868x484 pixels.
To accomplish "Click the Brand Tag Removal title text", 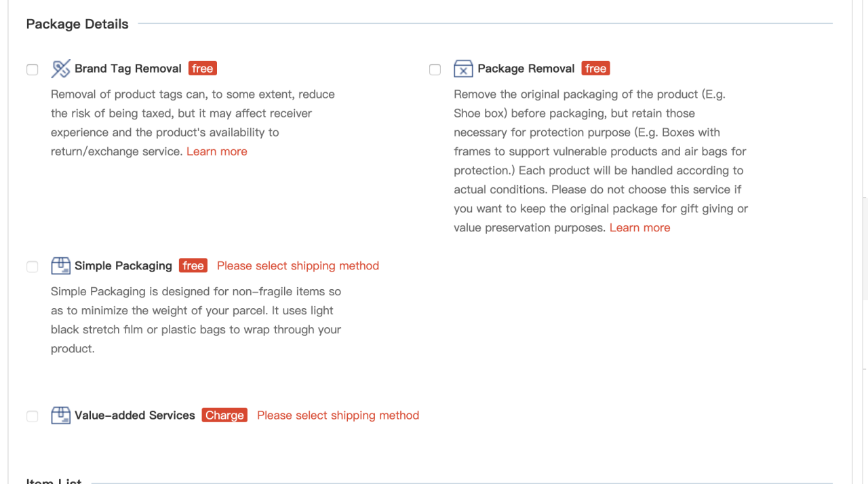I will [128, 69].
